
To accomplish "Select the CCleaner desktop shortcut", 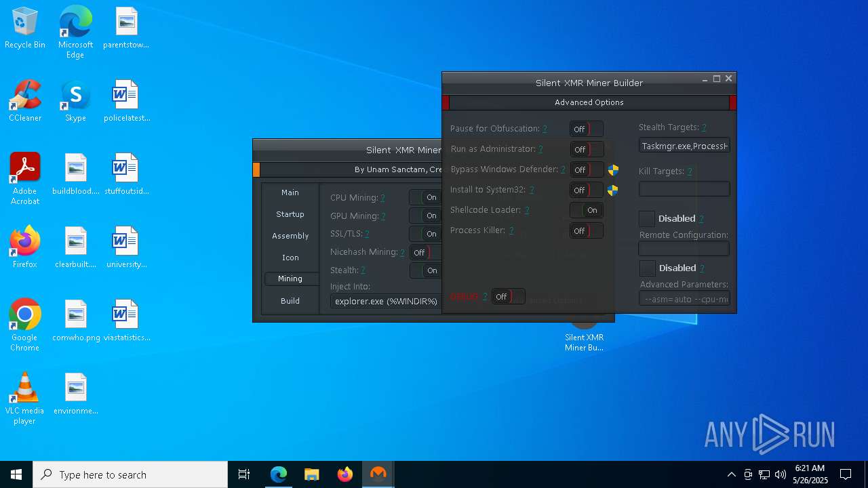I will tap(25, 102).
